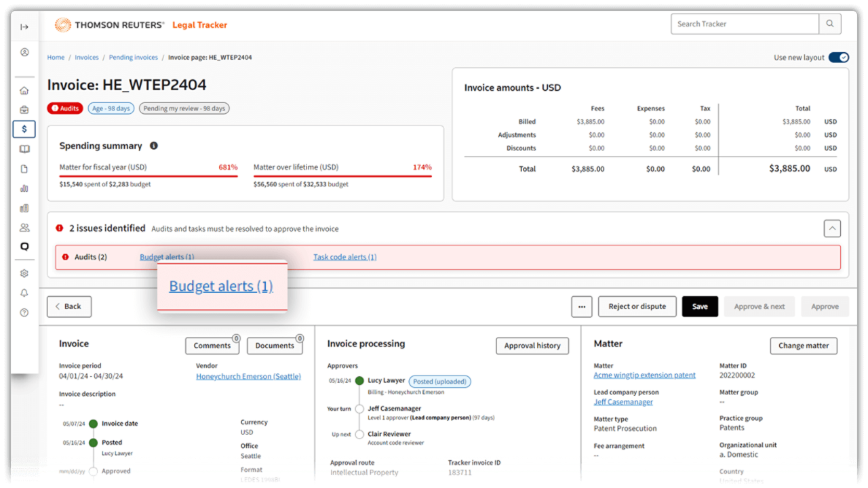Click the Pending invoices breadcrumb
868x488 pixels.
point(133,58)
